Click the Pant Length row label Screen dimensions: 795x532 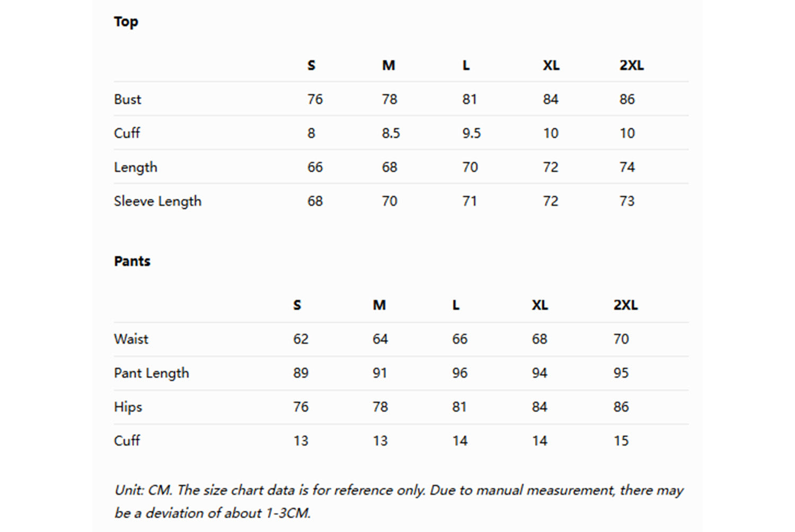coord(151,373)
